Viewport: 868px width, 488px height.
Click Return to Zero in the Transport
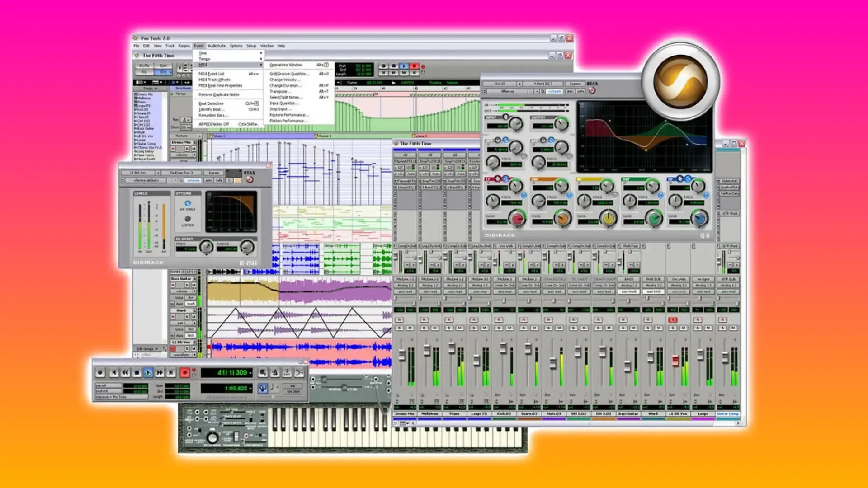(114, 373)
